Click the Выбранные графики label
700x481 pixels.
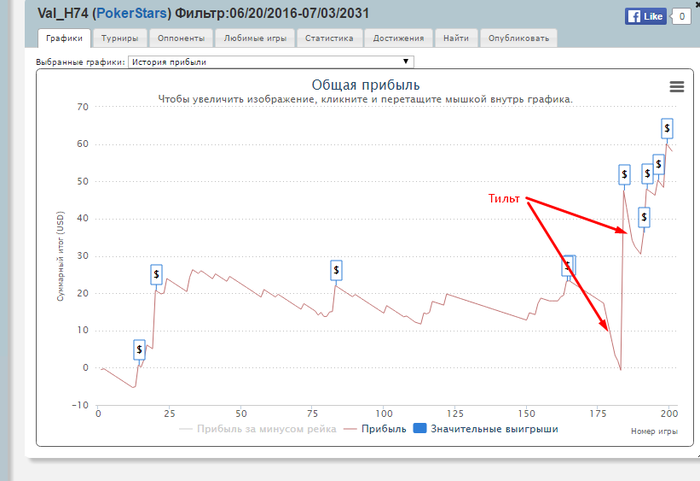pos(80,62)
